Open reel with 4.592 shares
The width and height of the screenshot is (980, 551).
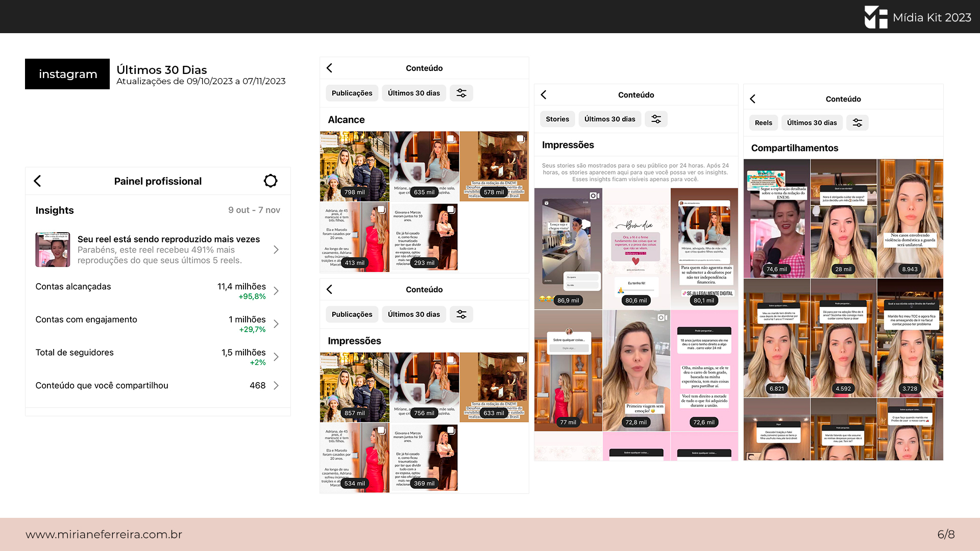point(843,338)
